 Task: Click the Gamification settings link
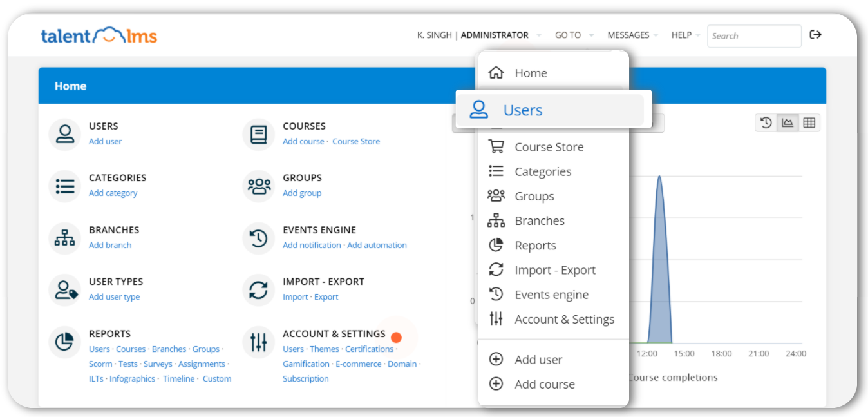coord(306,364)
